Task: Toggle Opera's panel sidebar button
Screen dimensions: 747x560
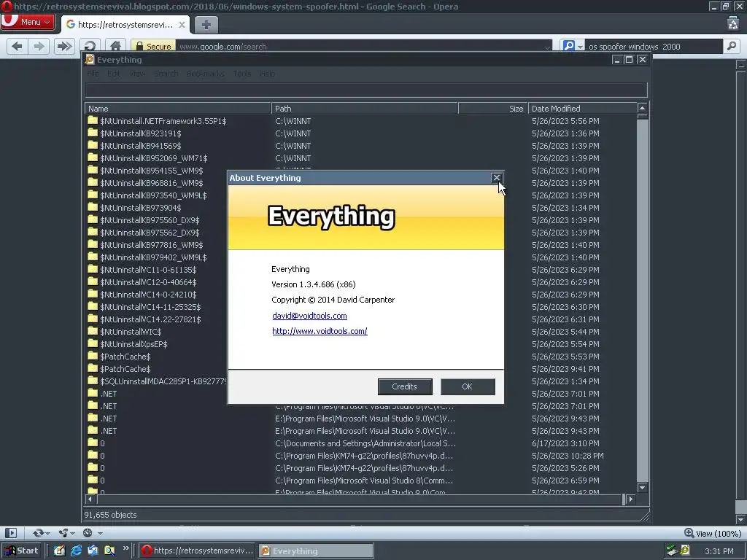Action: [x=11, y=533]
